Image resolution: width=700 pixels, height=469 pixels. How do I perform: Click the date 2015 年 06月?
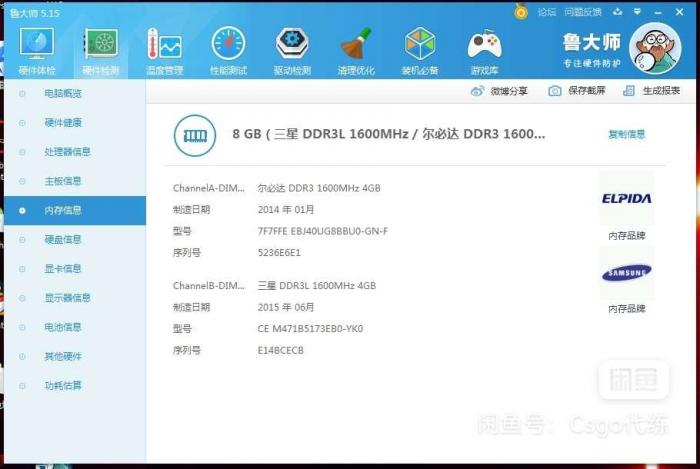click(x=286, y=307)
